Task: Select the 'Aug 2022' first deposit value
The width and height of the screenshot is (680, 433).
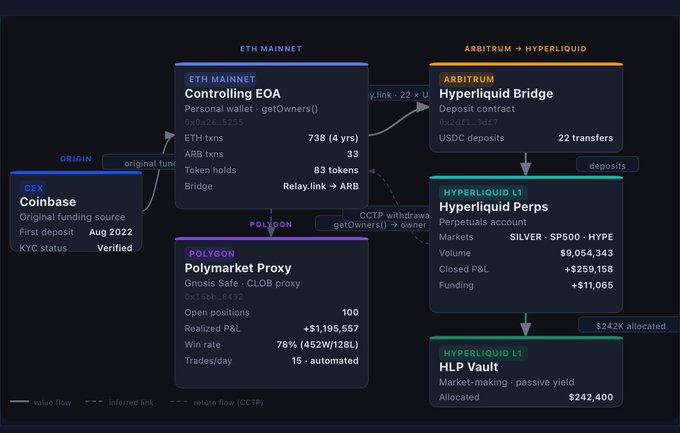Action: 111,232
